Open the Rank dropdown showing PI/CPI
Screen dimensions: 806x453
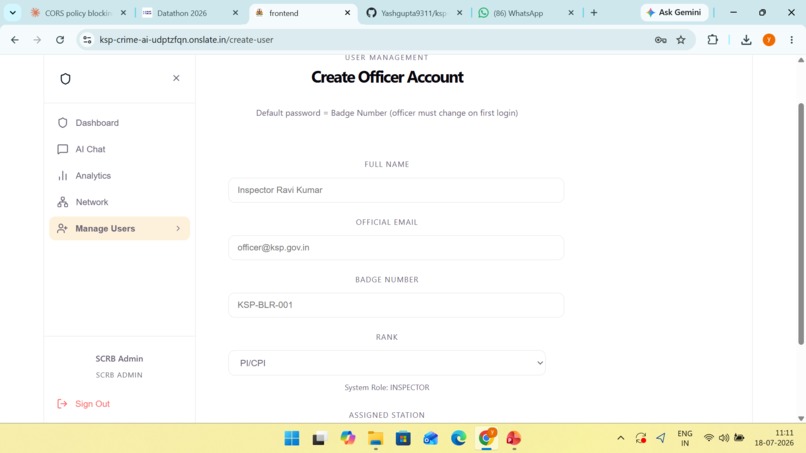(x=387, y=363)
